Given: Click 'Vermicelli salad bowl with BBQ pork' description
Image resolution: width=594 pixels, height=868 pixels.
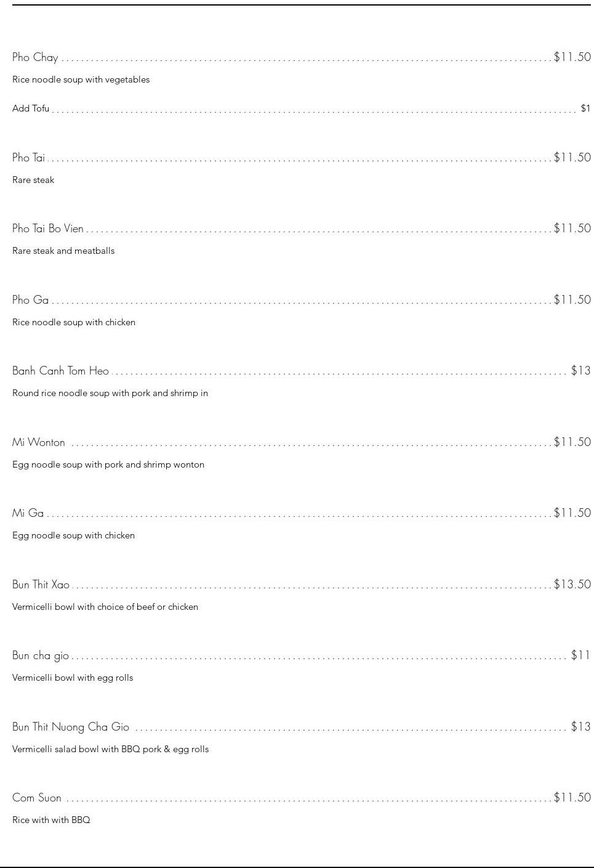Looking at the screenshot, I should point(110,749).
